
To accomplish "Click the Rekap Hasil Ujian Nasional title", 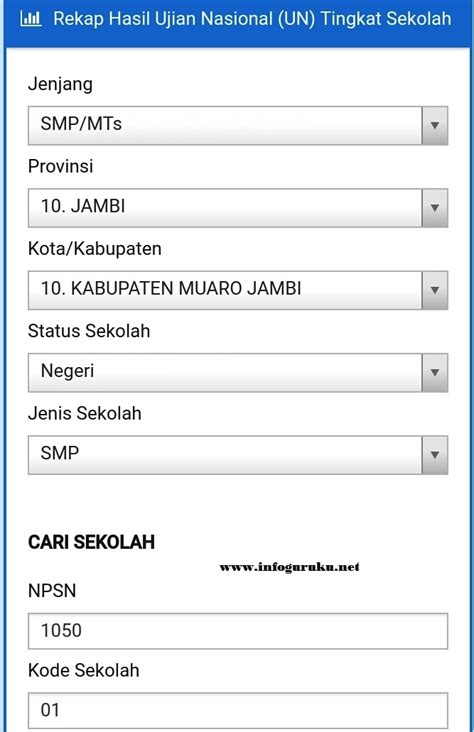I will click(x=252, y=19).
